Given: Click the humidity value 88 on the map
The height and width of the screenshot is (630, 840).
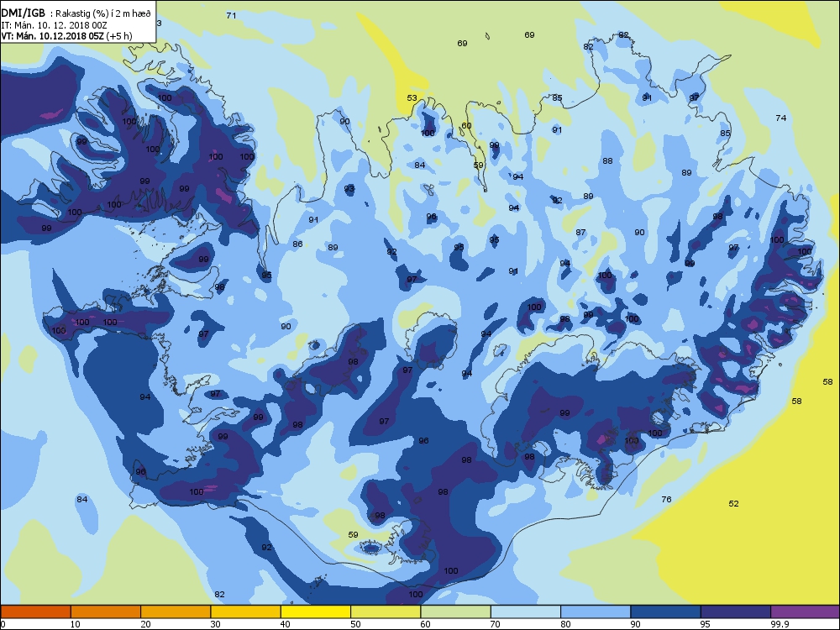Looking at the screenshot, I should (607, 160).
